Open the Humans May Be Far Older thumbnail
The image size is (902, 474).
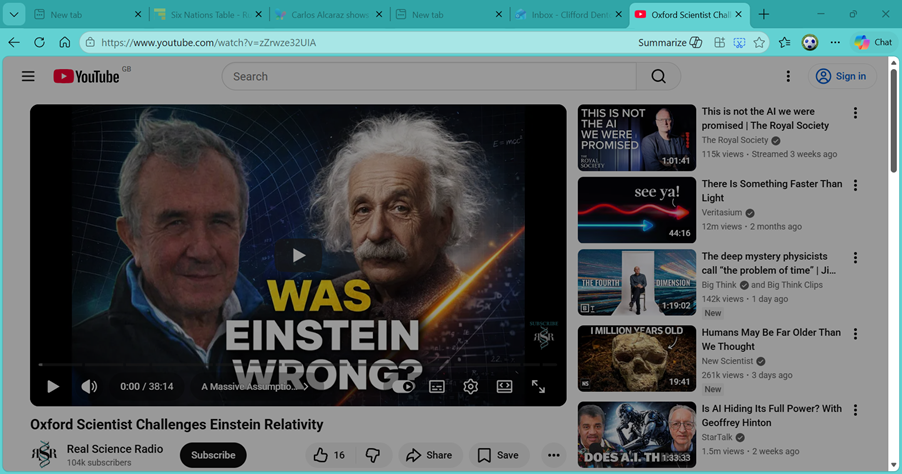pyautogui.click(x=637, y=358)
